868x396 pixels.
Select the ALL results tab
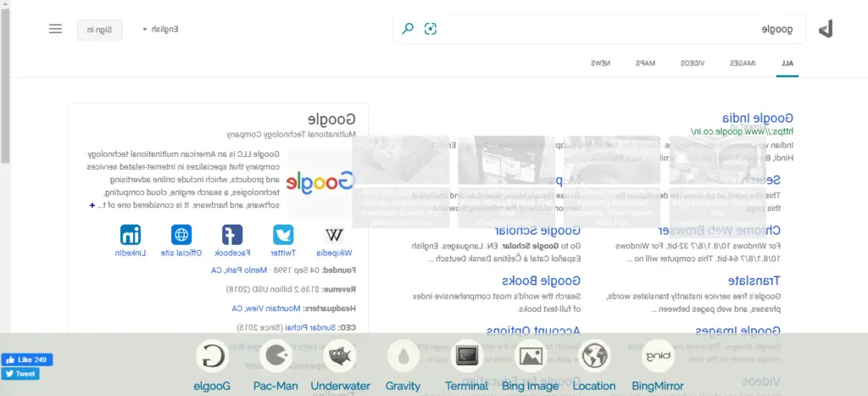787,63
